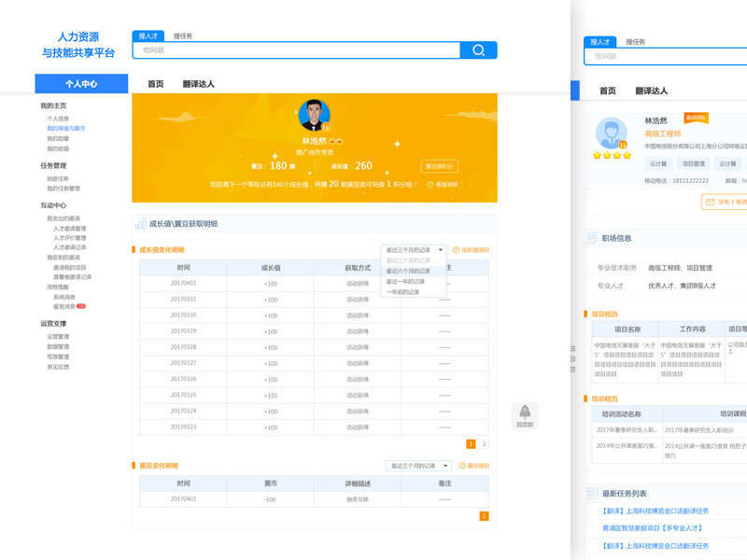Open 查看被邀请记录 in sidebar
747x560 pixels.
click(x=73, y=277)
